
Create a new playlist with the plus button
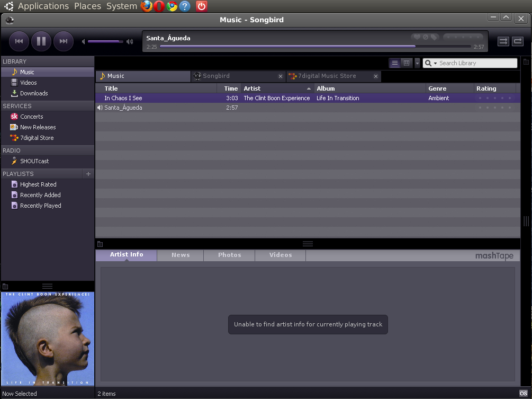click(88, 174)
